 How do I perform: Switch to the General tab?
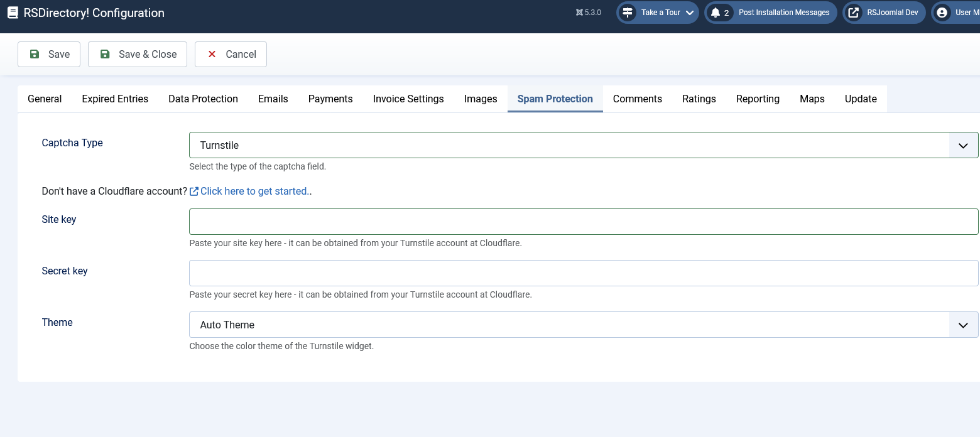pyautogui.click(x=45, y=99)
